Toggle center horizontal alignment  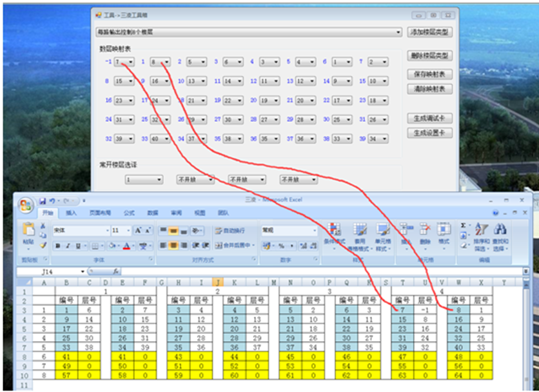click(x=173, y=245)
